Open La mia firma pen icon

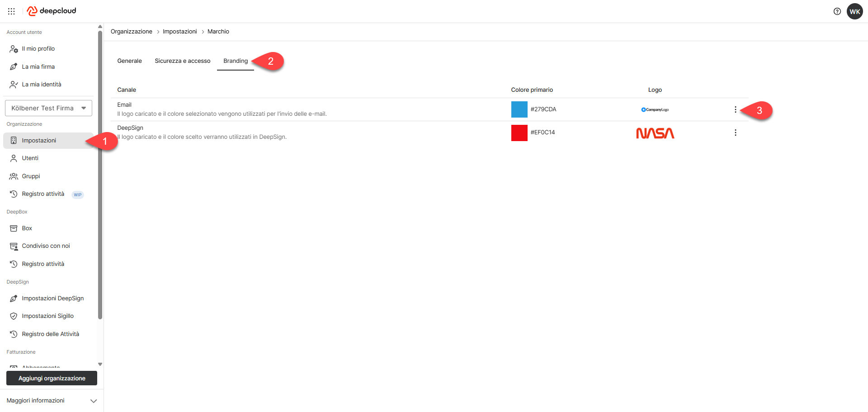click(x=14, y=67)
